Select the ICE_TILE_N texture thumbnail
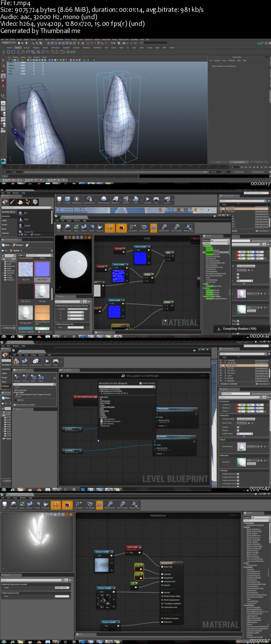Image resolution: width=271 pixels, height=644 pixels. [42, 271]
